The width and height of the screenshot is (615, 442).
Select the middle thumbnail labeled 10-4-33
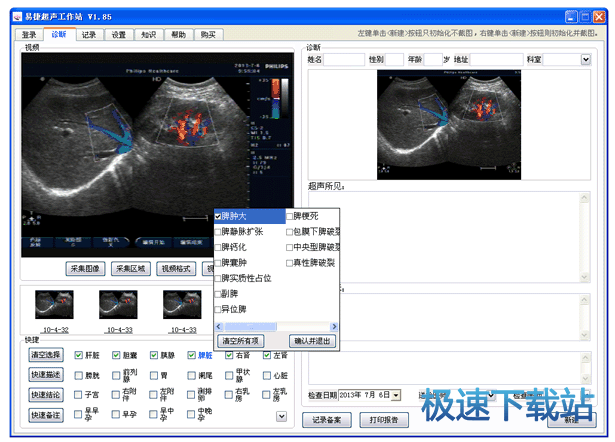pos(118,305)
